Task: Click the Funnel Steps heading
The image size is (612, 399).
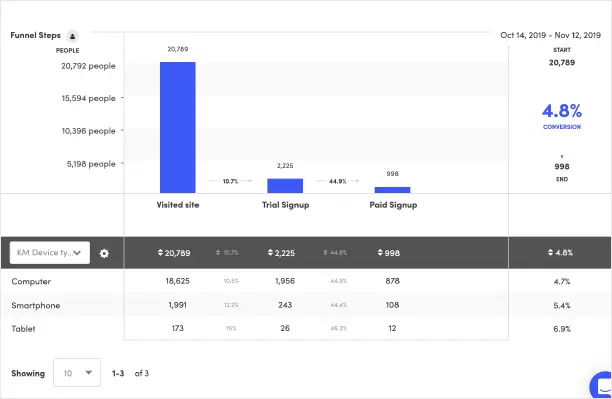Action: (x=36, y=35)
